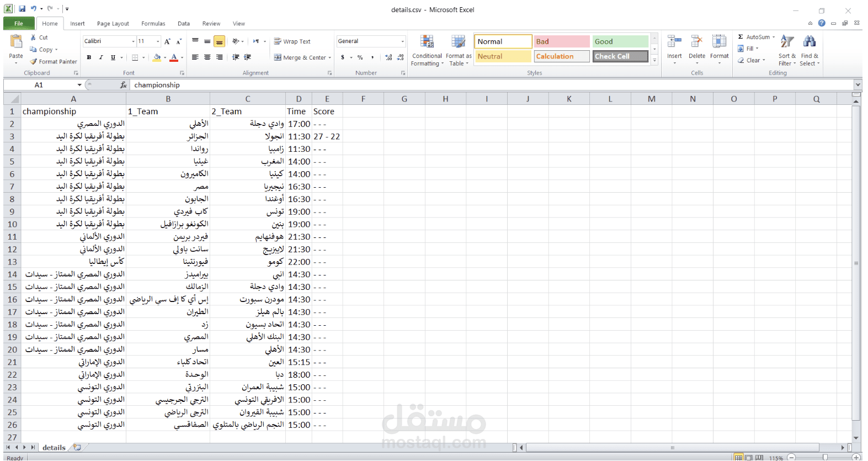Switch to the Insert tab
Screen dimensions: 868x461
(77, 24)
